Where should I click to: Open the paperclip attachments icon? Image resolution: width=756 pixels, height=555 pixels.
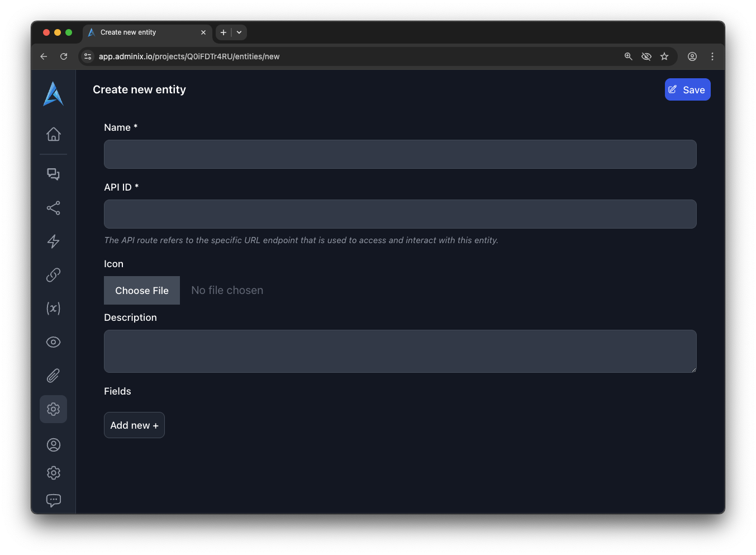tap(54, 376)
